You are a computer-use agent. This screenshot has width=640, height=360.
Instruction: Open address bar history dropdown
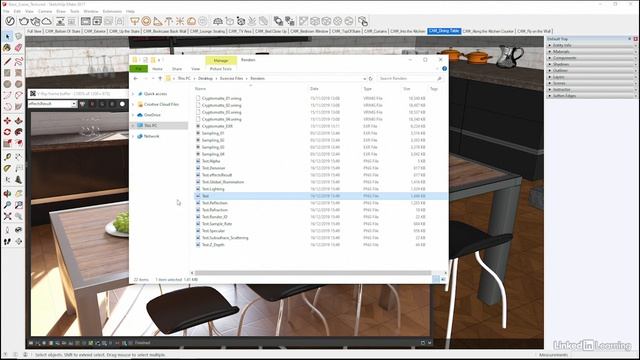click(x=364, y=78)
